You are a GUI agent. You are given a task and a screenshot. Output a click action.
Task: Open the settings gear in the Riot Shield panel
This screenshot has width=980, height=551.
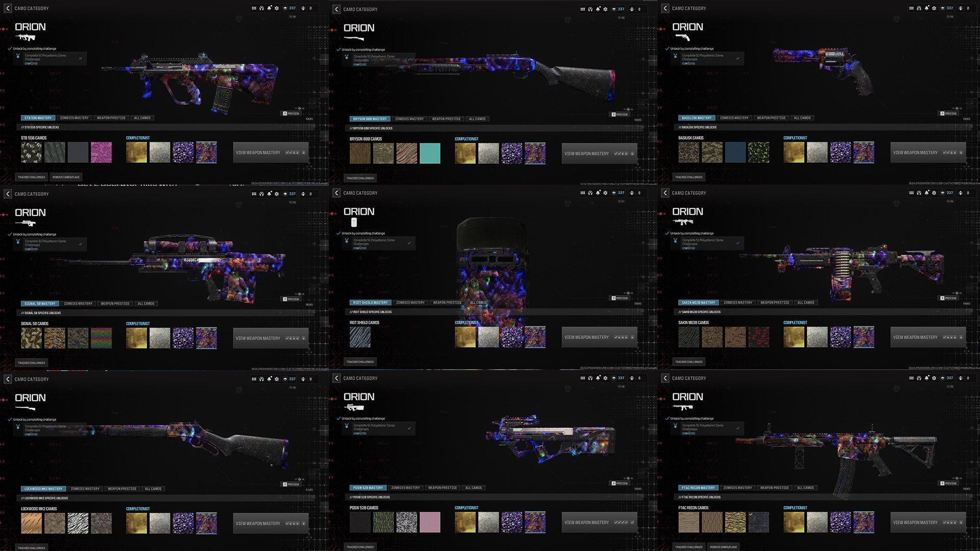606,193
